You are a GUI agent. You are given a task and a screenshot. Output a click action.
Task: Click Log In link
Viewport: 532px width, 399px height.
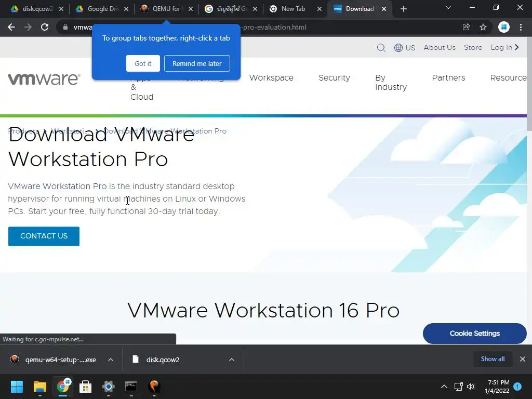coord(504,47)
